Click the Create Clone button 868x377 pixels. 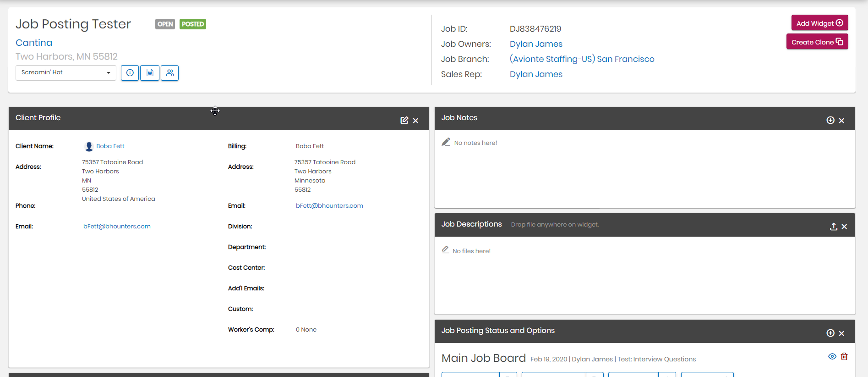(x=817, y=42)
